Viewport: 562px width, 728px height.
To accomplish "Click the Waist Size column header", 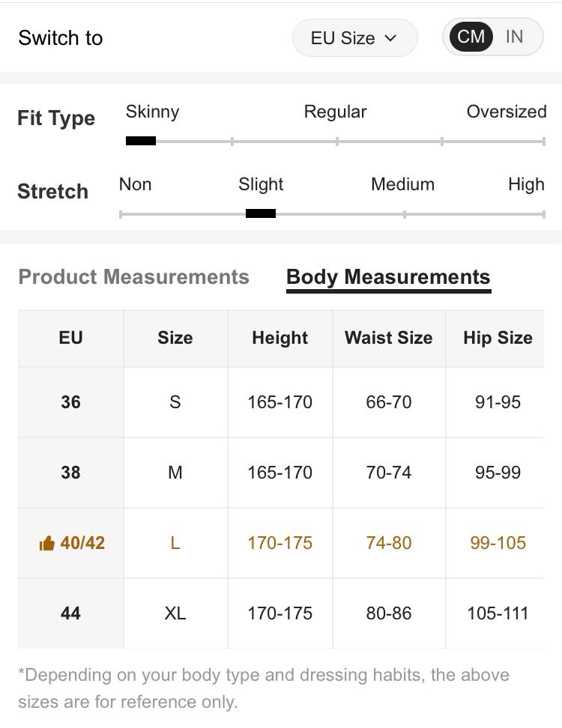I will [x=388, y=338].
